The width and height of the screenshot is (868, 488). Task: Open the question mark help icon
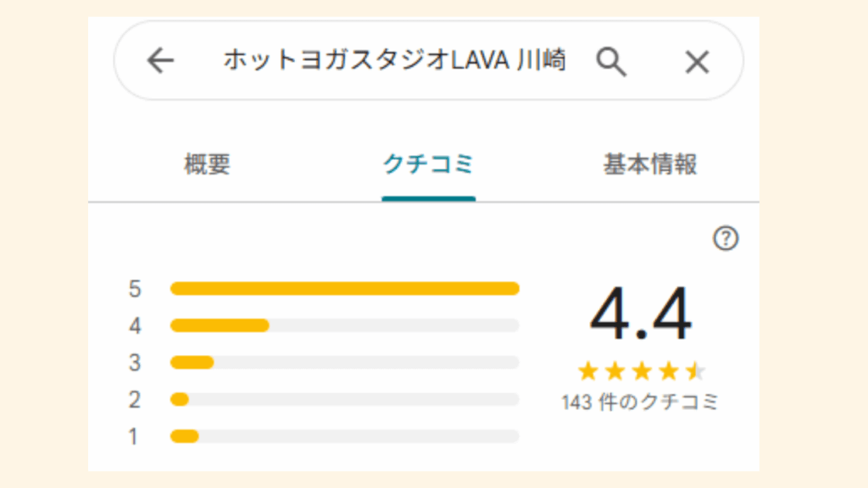click(726, 240)
